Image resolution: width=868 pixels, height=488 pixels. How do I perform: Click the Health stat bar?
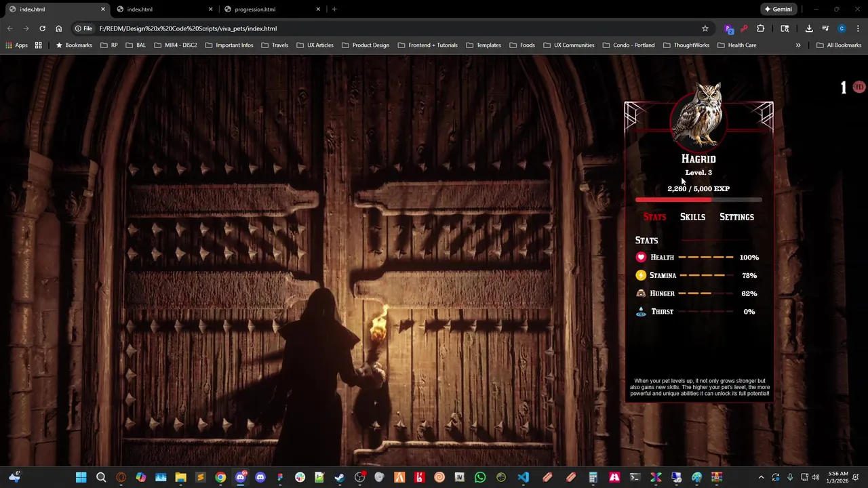point(706,258)
